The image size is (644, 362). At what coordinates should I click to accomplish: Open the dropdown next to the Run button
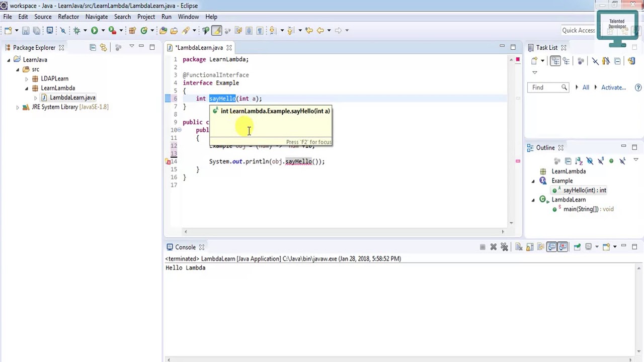103,30
